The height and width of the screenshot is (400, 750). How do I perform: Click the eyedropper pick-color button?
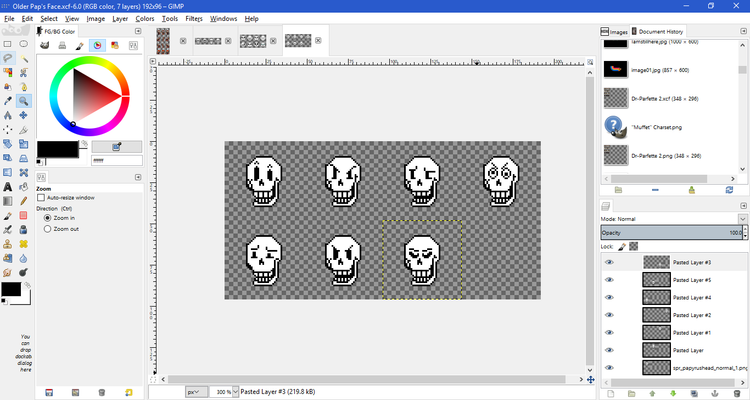pyautogui.click(x=117, y=146)
